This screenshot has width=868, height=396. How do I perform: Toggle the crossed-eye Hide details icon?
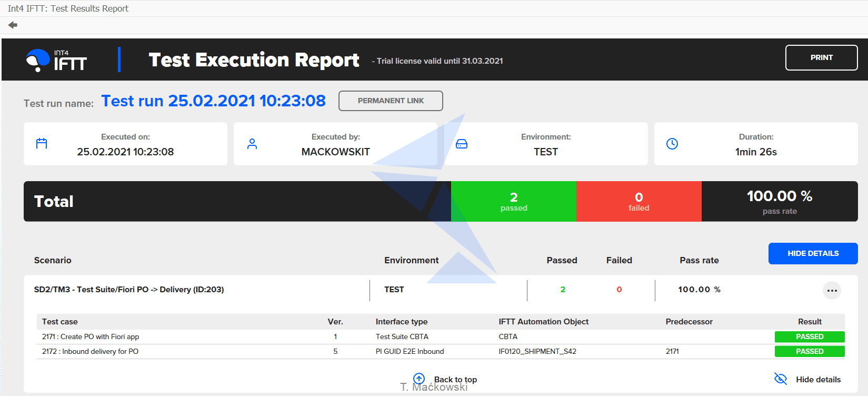(x=781, y=379)
